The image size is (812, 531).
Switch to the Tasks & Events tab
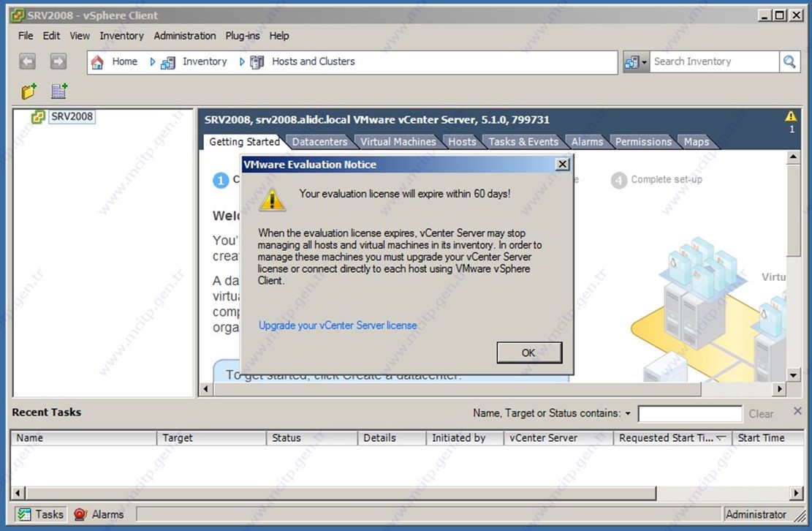coord(523,142)
